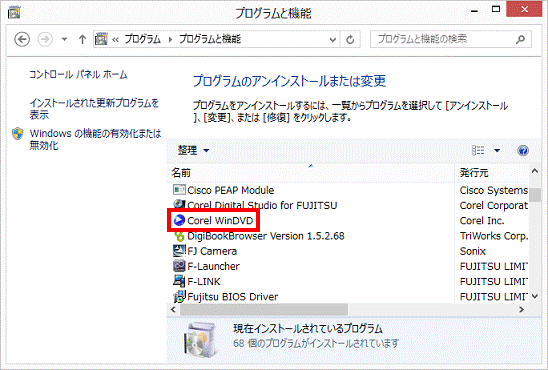This screenshot has height=370, width=548.
Task: Open the recent locations dropdown arrow
Action: pyautogui.click(x=64, y=39)
